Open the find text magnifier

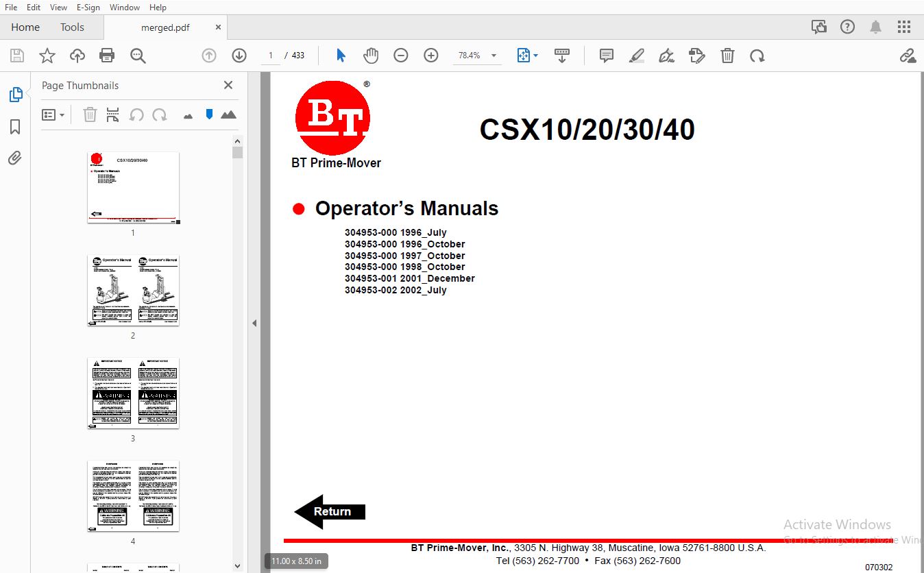pyautogui.click(x=138, y=56)
